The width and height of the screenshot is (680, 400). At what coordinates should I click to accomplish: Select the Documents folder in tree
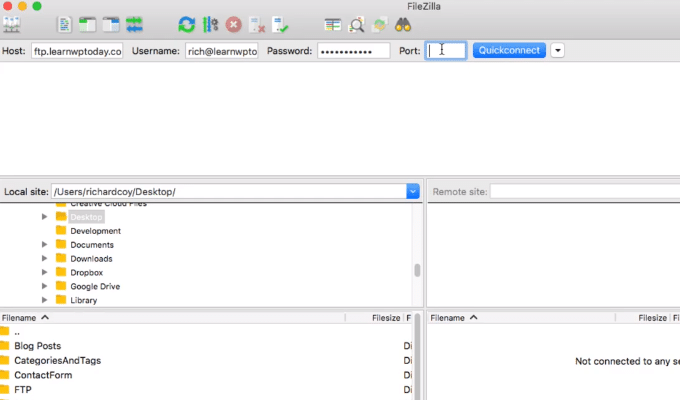coord(92,245)
